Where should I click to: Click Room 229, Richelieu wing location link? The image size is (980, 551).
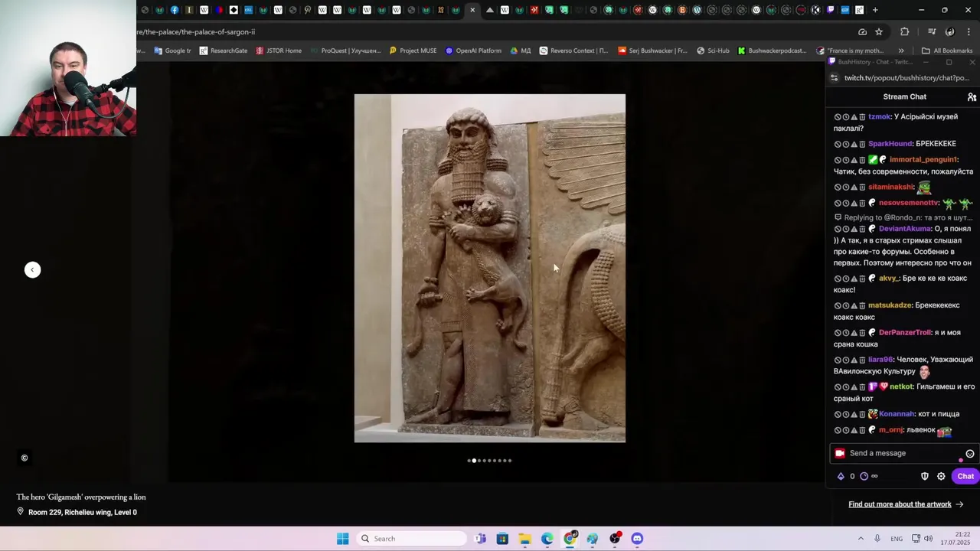pos(77,512)
